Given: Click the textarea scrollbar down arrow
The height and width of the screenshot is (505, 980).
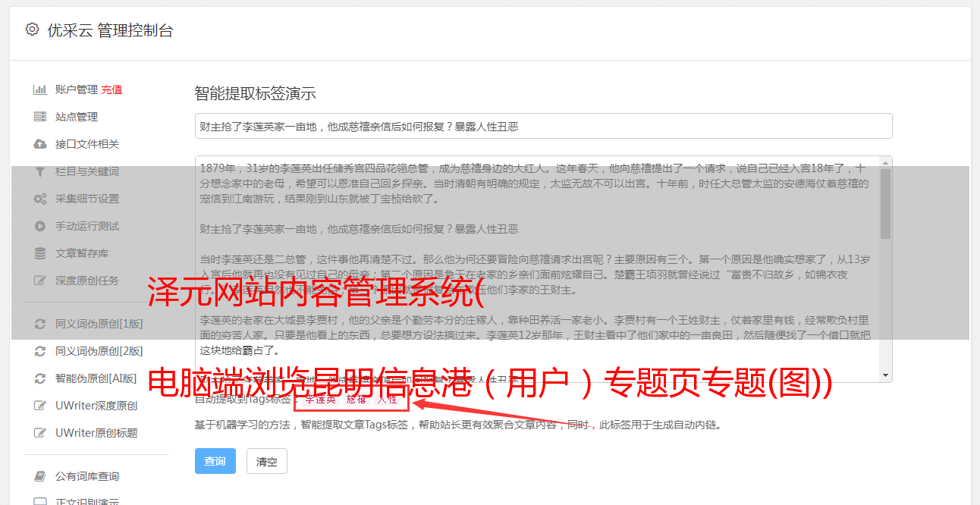Looking at the screenshot, I should (x=885, y=375).
